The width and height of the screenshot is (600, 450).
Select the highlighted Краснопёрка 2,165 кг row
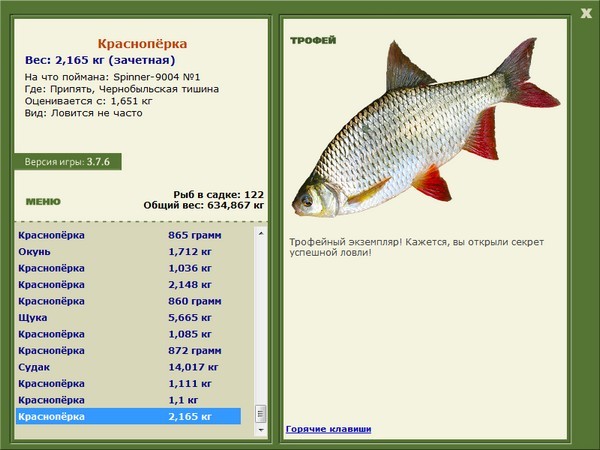point(129,416)
